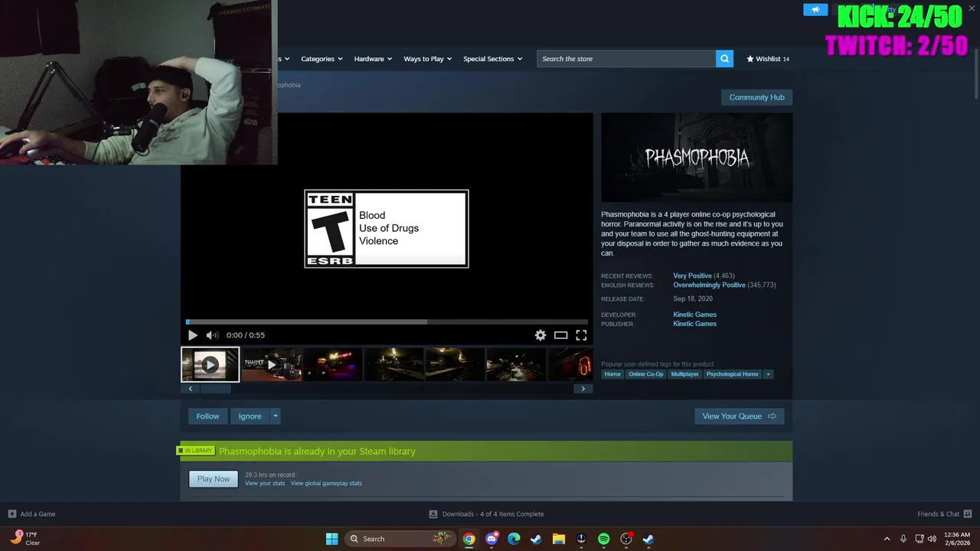Click the Add a Game plus icon
This screenshot has width=980, height=551.
(11, 514)
